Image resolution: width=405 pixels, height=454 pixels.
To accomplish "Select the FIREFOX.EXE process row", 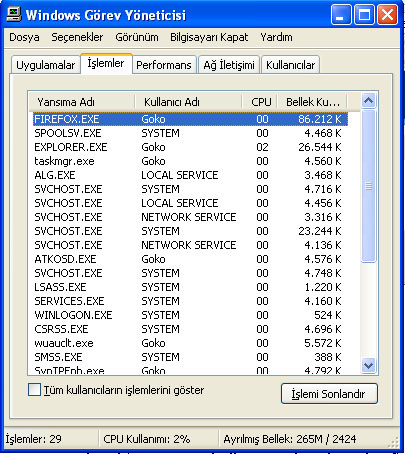I will (x=190, y=119).
